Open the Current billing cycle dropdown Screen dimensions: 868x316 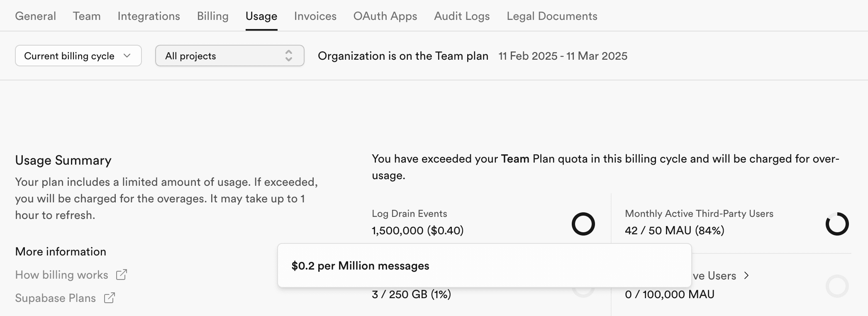(78, 56)
